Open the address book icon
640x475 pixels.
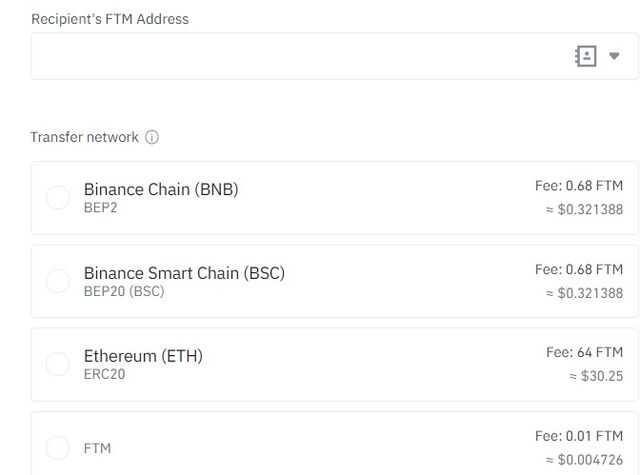coord(586,56)
